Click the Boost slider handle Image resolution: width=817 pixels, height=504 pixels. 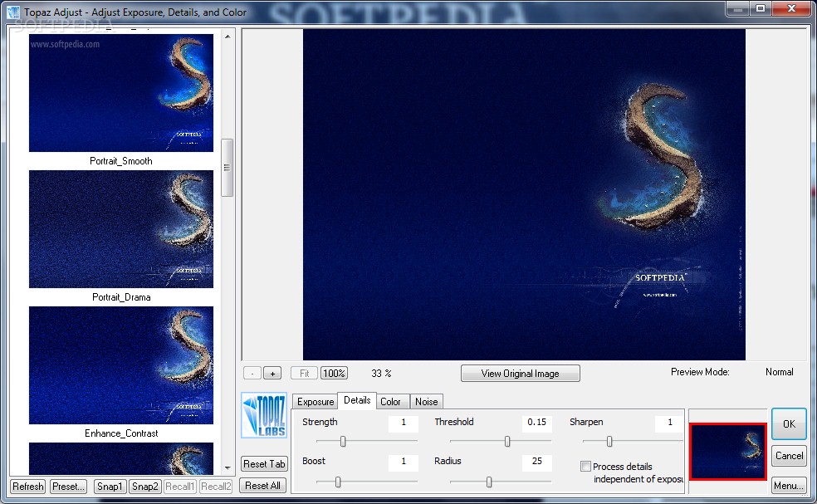pyautogui.click(x=338, y=482)
